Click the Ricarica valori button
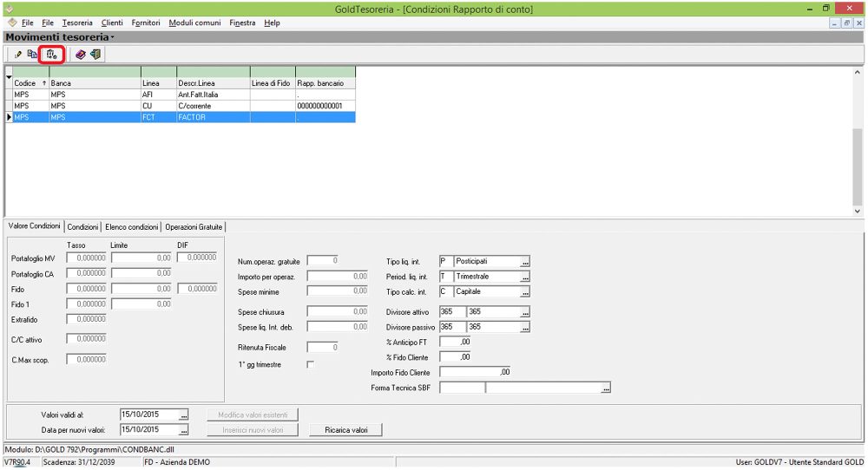The width and height of the screenshot is (868, 470). coord(346,429)
